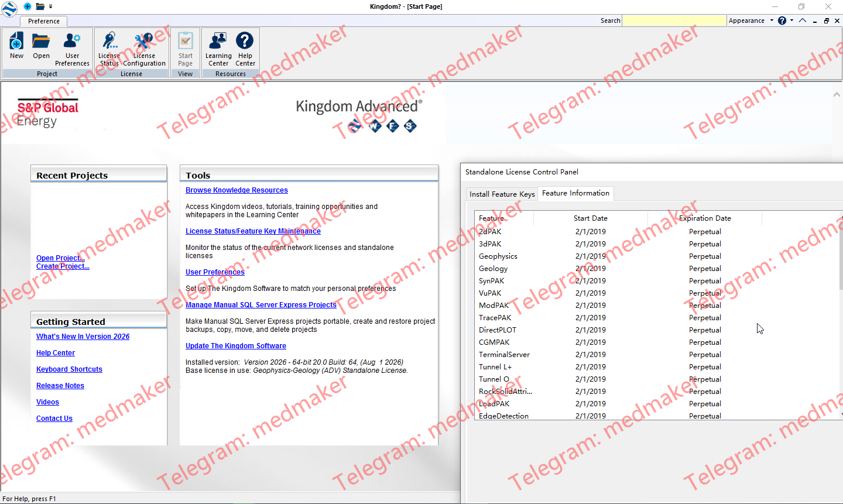The image size is (843, 504).
Task: Pick the Geology feature entry
Action: pyautogui.click(x=494, y=269)
